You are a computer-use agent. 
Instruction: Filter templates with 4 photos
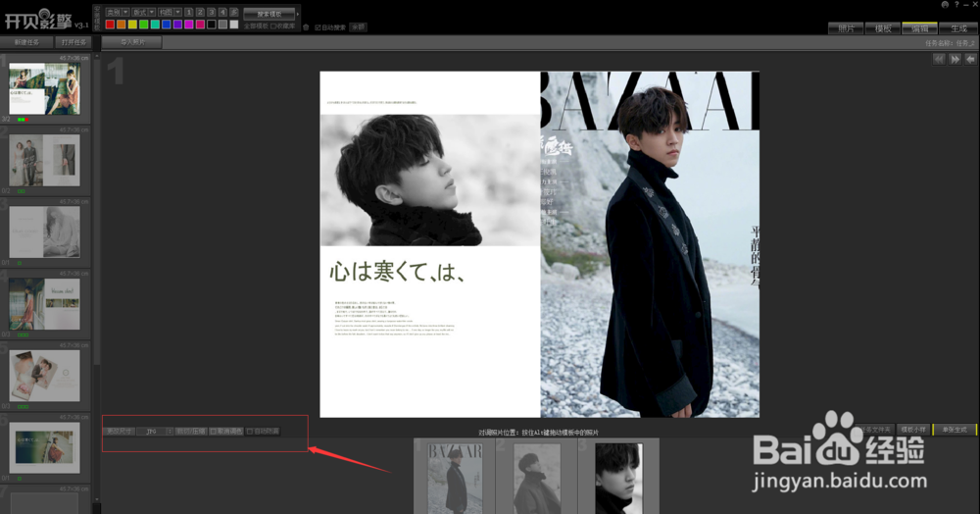(x=222, y=13)
